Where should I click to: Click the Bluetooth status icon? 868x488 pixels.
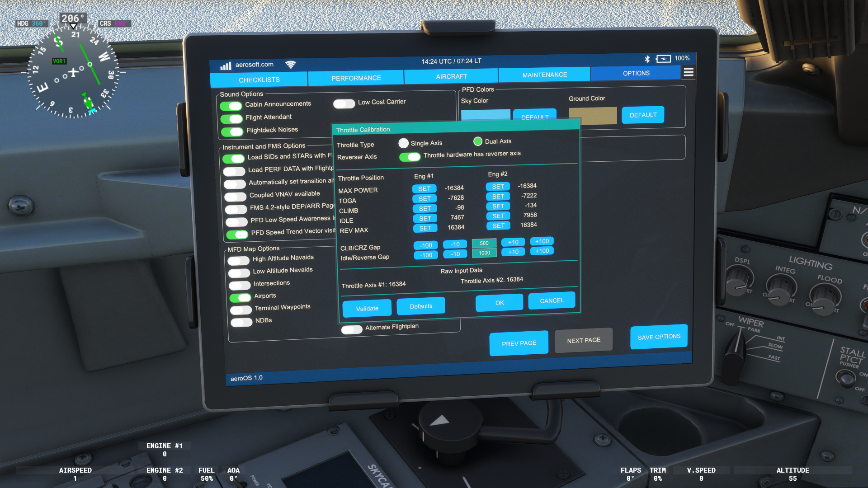[647, 59]
